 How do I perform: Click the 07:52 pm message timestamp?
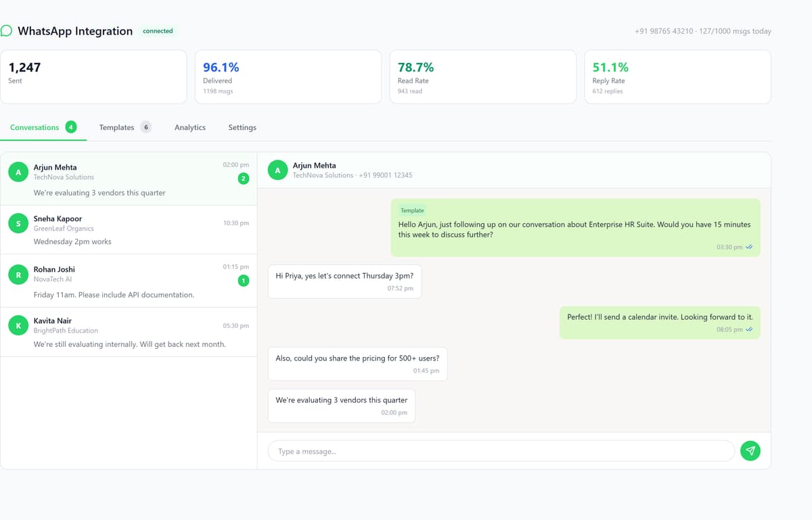400,289
